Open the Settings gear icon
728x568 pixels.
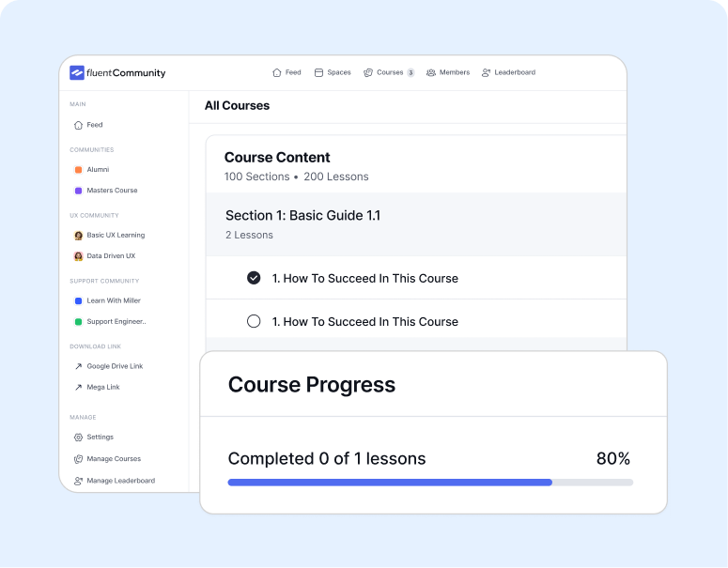[78, 438]
